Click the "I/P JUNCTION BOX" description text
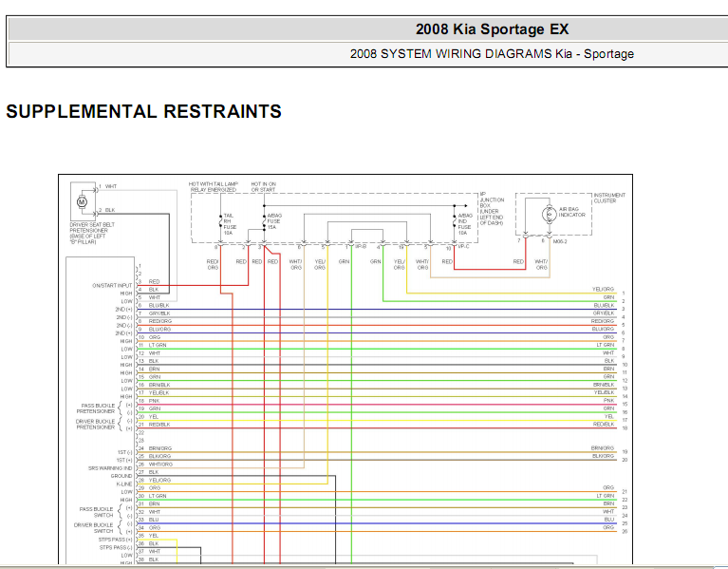Viewport: 728px width, 569px height. (492, 209)
